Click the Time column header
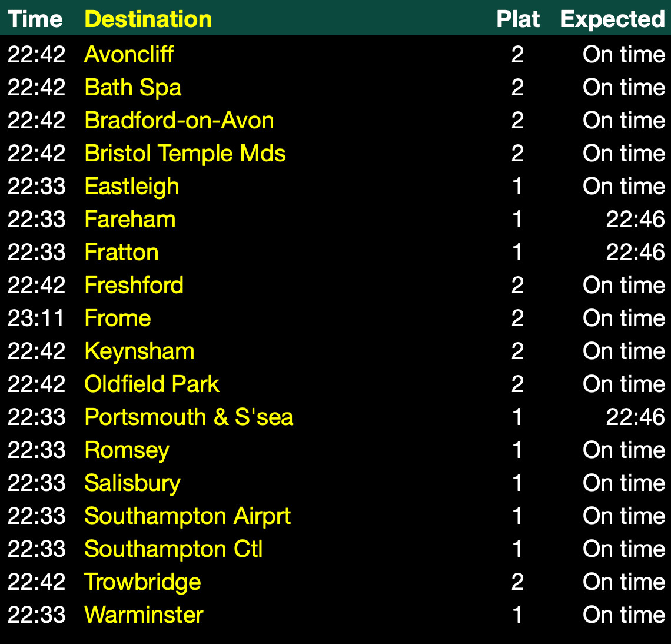The height and width of the screenshot is (644, 671). point(35,19)
